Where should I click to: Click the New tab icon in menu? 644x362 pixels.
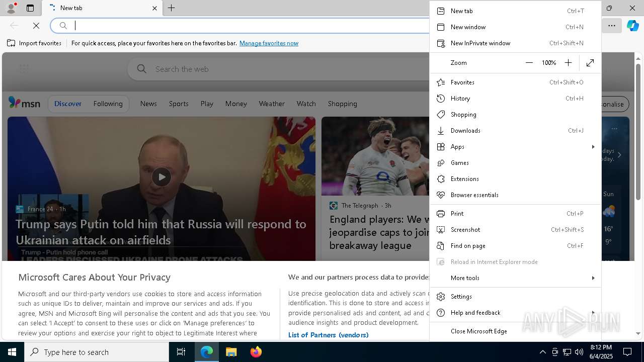pos(441,11)
